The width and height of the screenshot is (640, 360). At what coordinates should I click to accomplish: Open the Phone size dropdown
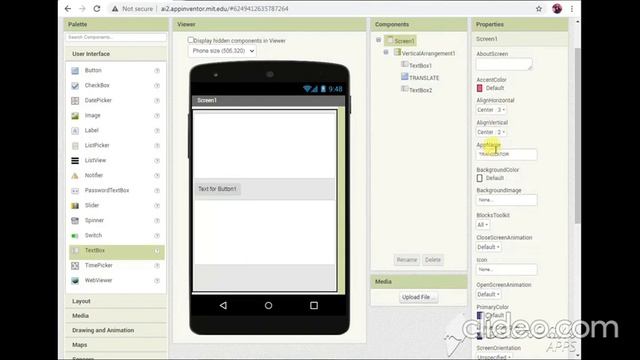222,51
